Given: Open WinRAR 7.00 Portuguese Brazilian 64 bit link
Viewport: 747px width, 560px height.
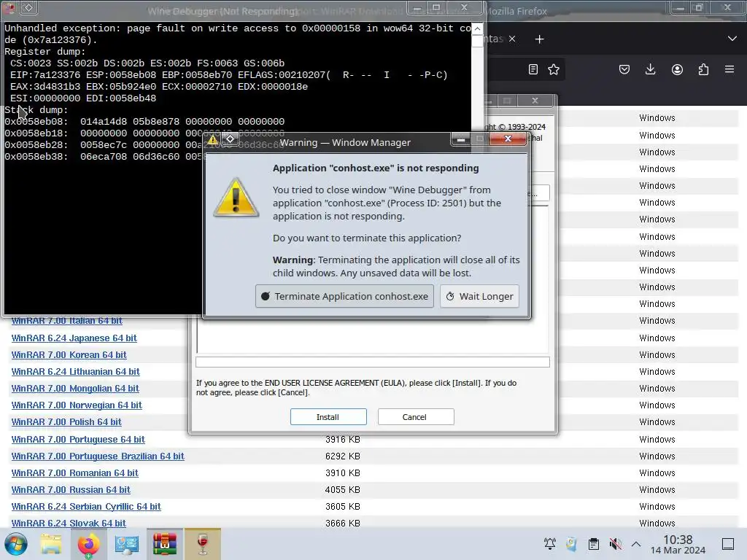Looking at the screenshot, I should click(98, 456).
